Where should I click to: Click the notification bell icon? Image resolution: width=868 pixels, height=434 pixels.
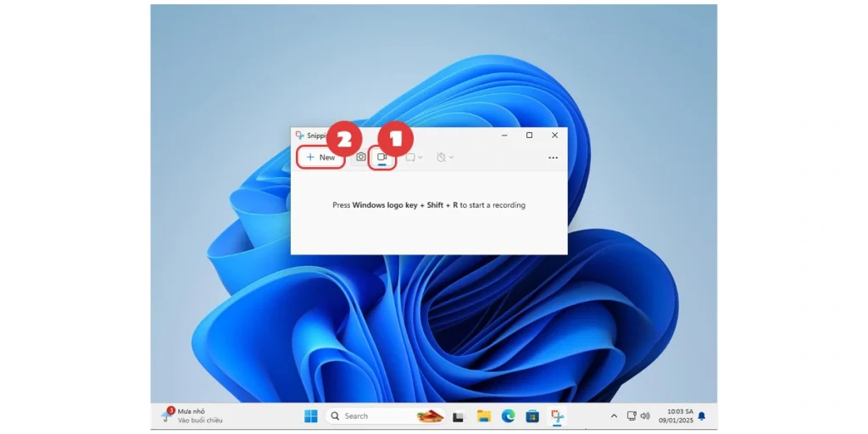point(701,416)
